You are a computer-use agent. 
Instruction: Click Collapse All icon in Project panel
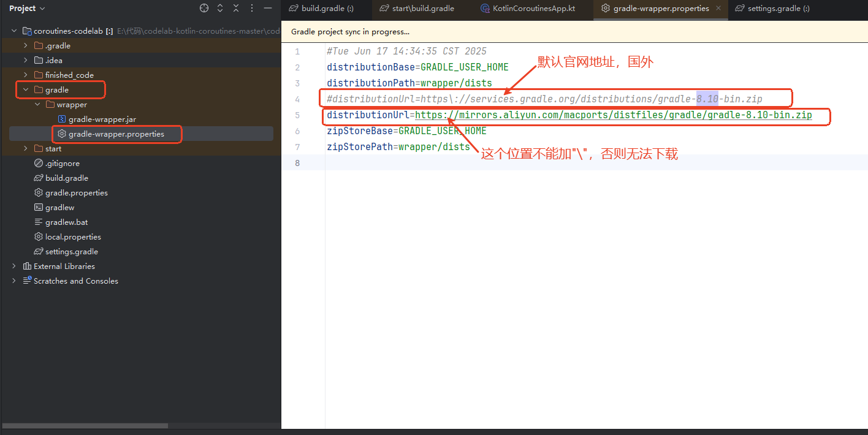(236, 8)
